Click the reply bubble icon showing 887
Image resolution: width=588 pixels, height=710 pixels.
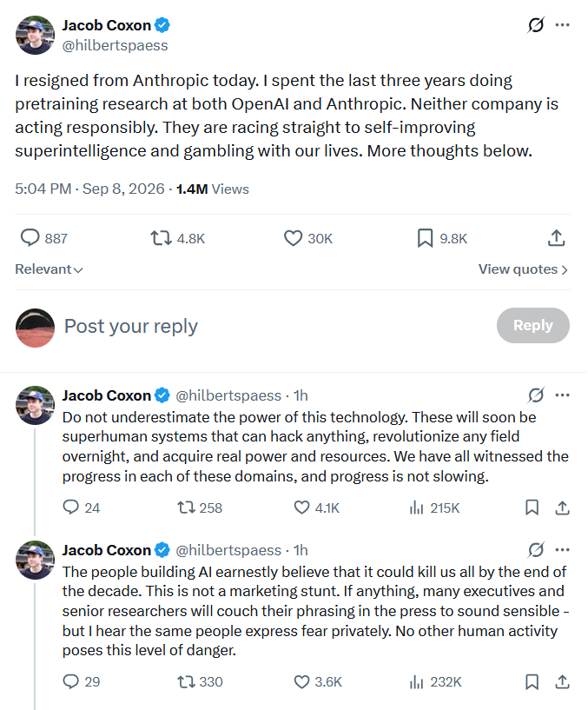pyautogui.click(x=30, y=238)
